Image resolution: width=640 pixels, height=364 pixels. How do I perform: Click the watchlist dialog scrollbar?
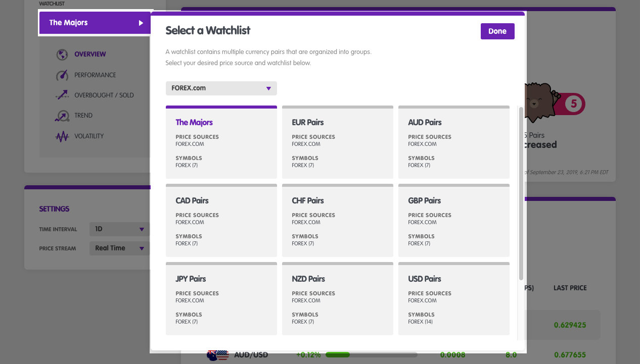[x=521, y=193]
